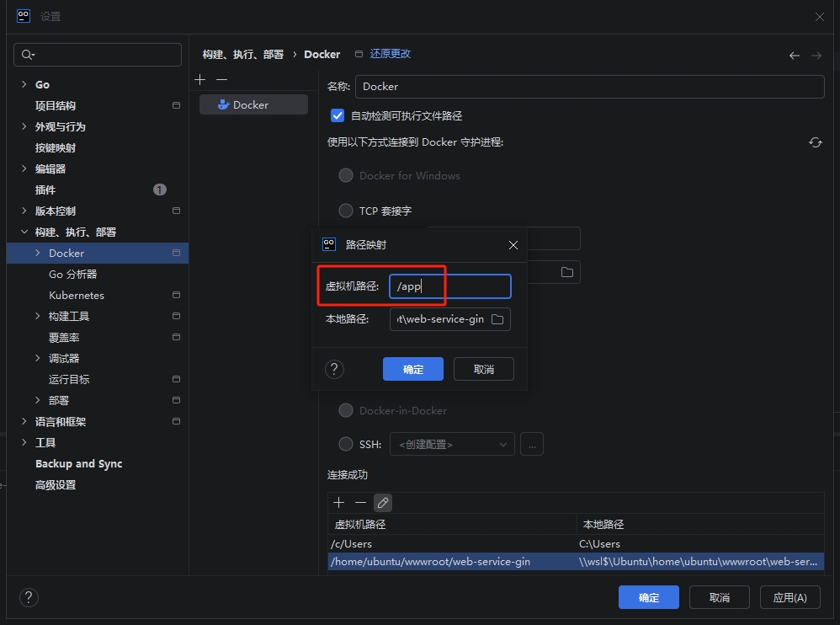Open the Kubernetes settings page
840x625 pixels.
point(77,295)
